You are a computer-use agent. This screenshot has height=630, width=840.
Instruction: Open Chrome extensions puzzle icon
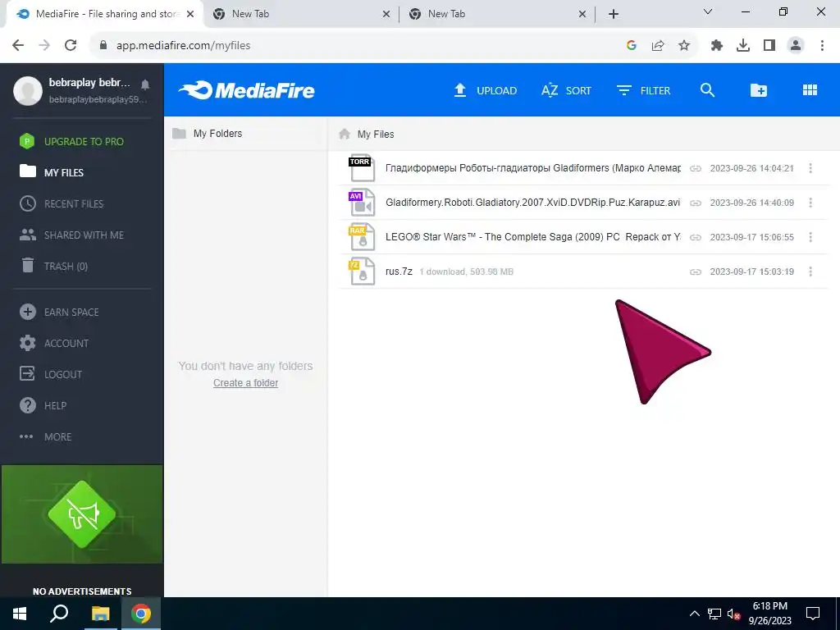(717, 46)
